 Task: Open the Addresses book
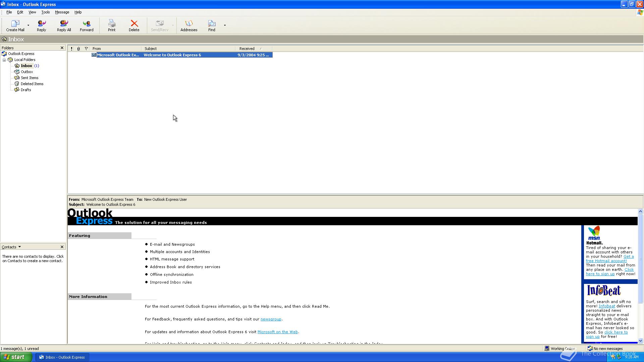[189, 25]
